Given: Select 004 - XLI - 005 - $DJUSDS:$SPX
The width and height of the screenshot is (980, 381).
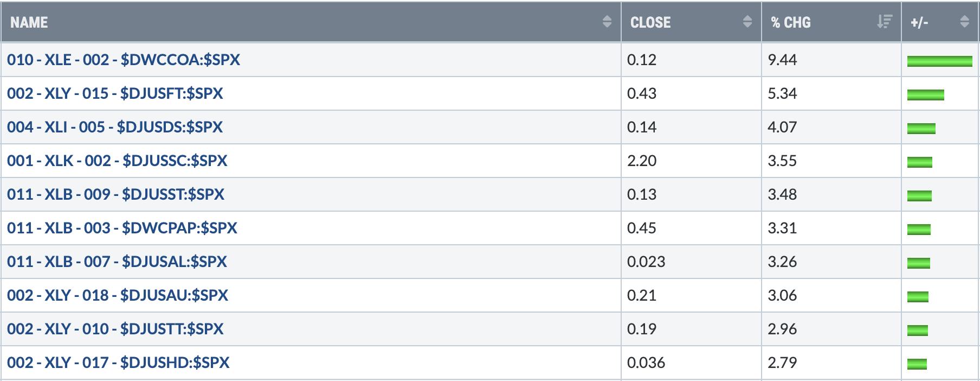Looking at the screenshot, I should pos(115,127).
